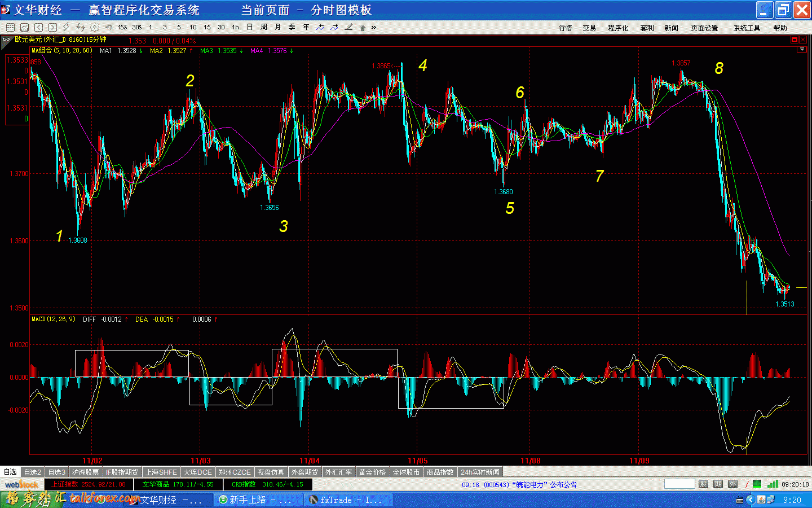This screenshot has width=812, height=508.
Task: Select yearly 年 period
Action: pyautogui.click(x=306, y=27)
